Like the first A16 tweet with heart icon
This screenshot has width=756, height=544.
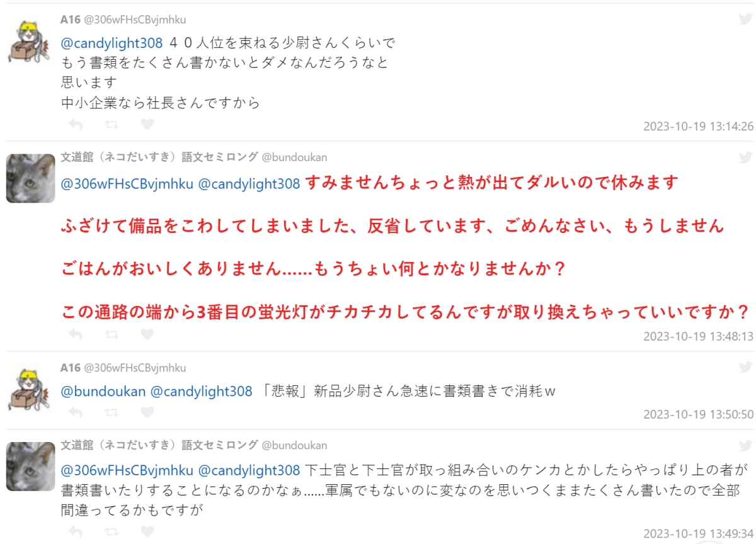(147, 125)
